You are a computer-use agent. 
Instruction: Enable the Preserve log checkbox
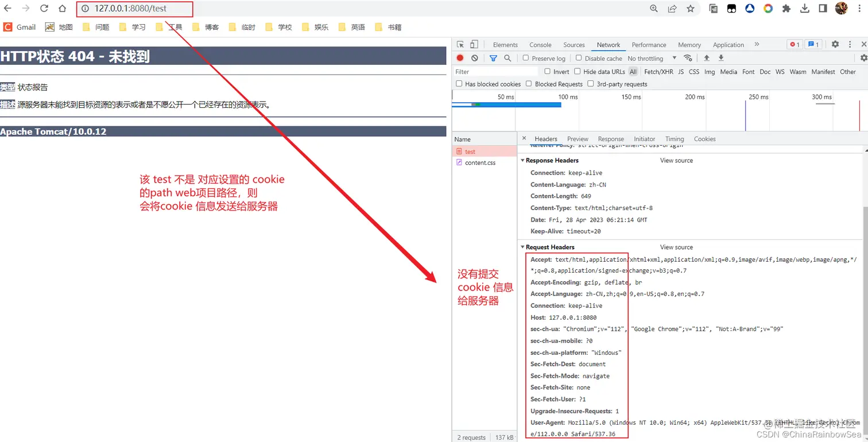(525, 58)
